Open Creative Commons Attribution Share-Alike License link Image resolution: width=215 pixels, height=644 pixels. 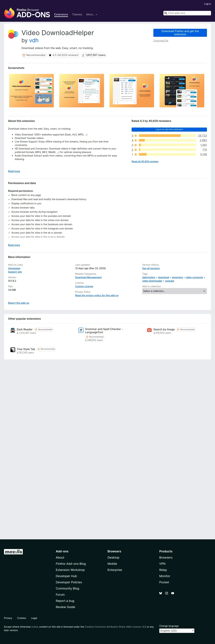click(x=115, y=627)
